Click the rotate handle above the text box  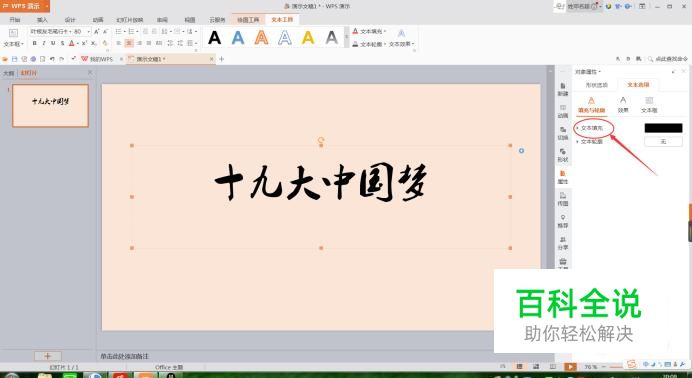click(321, 140)
